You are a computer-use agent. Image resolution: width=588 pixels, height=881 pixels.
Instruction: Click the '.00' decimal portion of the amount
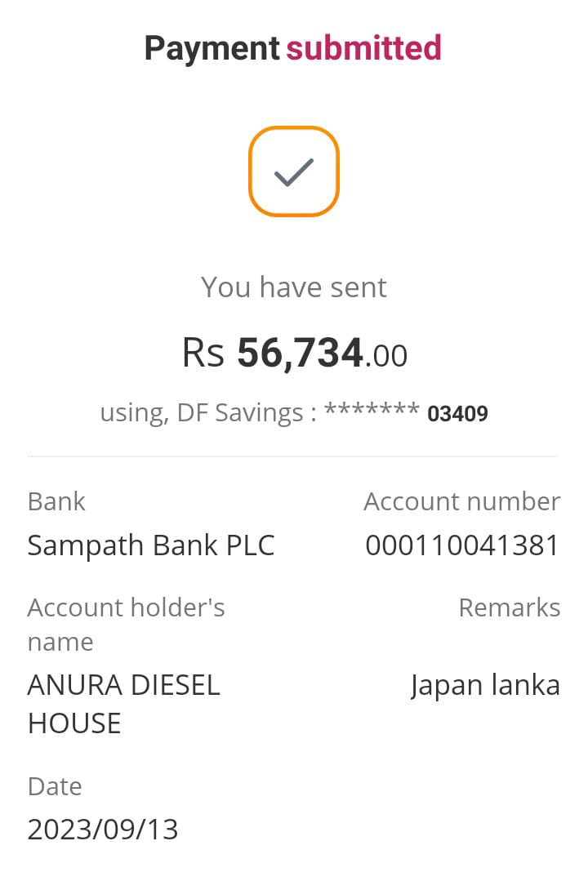386,356
